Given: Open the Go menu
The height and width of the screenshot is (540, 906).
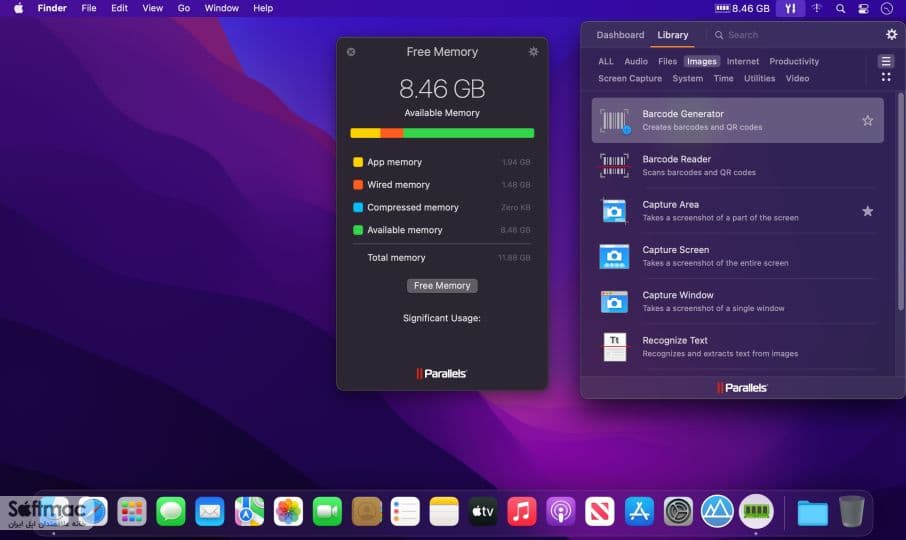Looking at the screenshot, I should 184,8.
